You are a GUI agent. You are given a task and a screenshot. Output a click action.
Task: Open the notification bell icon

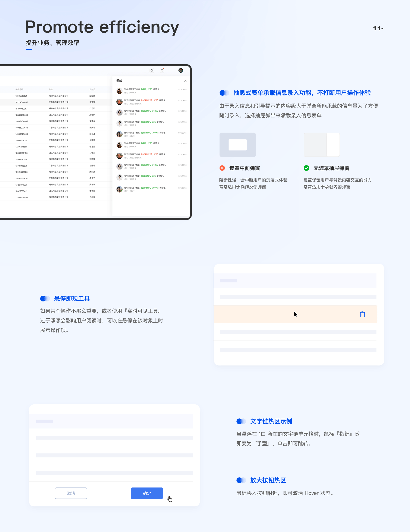click(x=162, y=70)
